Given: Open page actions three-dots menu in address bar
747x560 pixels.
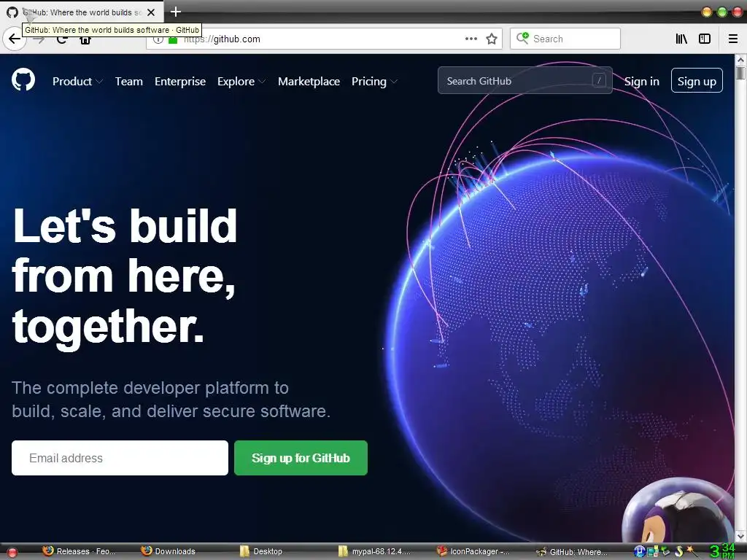Looking at the screenshot, I should point(471,39).
